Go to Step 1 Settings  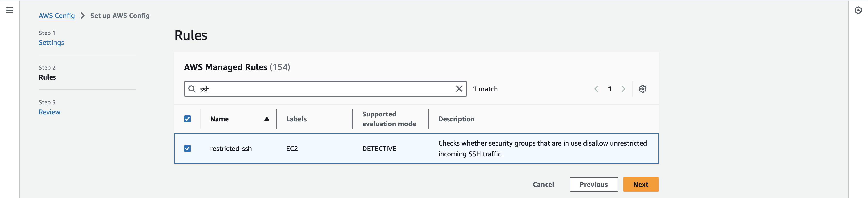click(51, 42)
